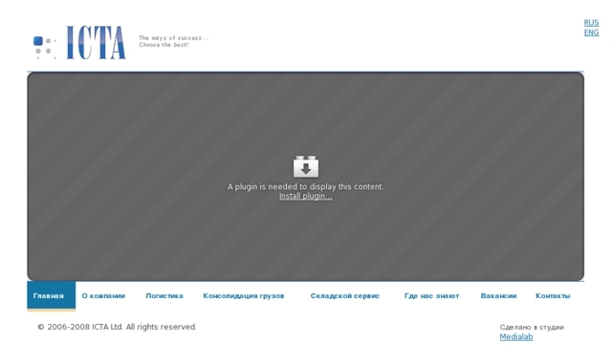612x364 pixels.
Task: Open the Где нас знают page
Action: pos(431,296)
